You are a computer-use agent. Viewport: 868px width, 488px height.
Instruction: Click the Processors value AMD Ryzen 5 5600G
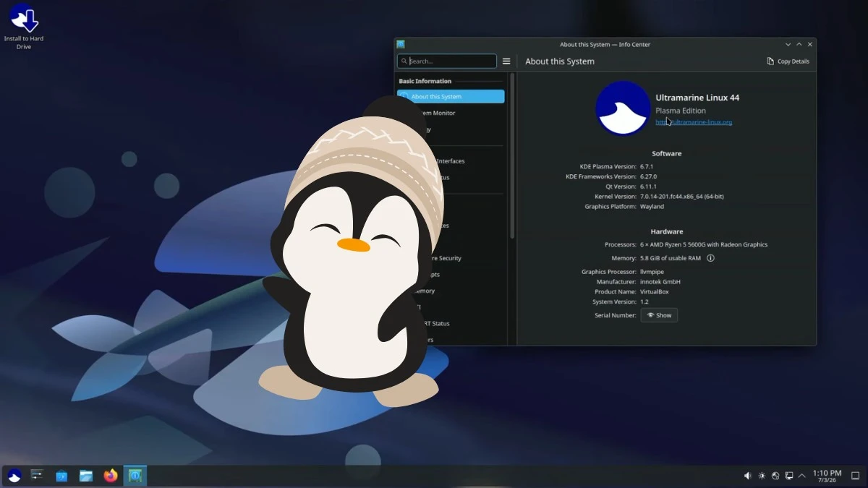tap(704, 244)
